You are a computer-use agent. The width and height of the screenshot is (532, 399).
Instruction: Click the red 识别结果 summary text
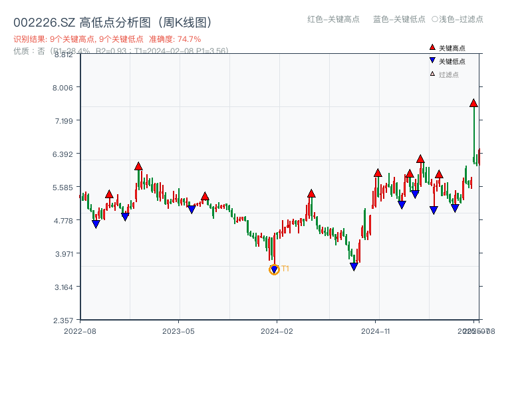[x=107, y=39]
